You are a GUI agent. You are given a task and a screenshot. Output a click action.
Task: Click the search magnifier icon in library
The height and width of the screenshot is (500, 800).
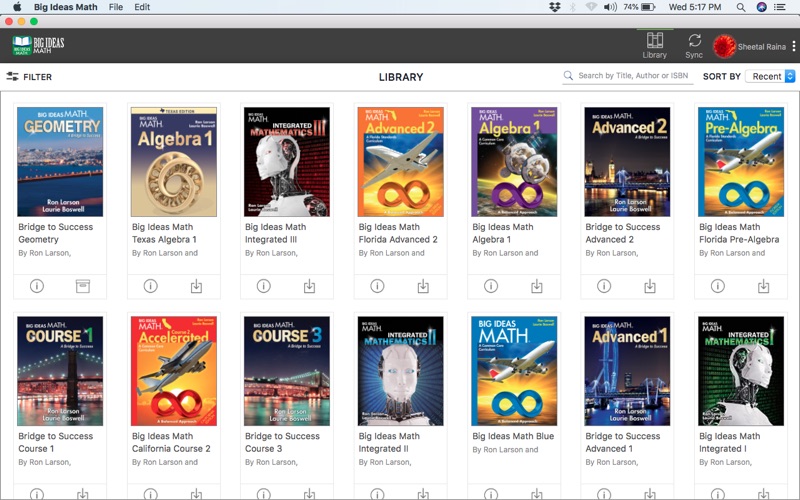[x=568, y=76]
